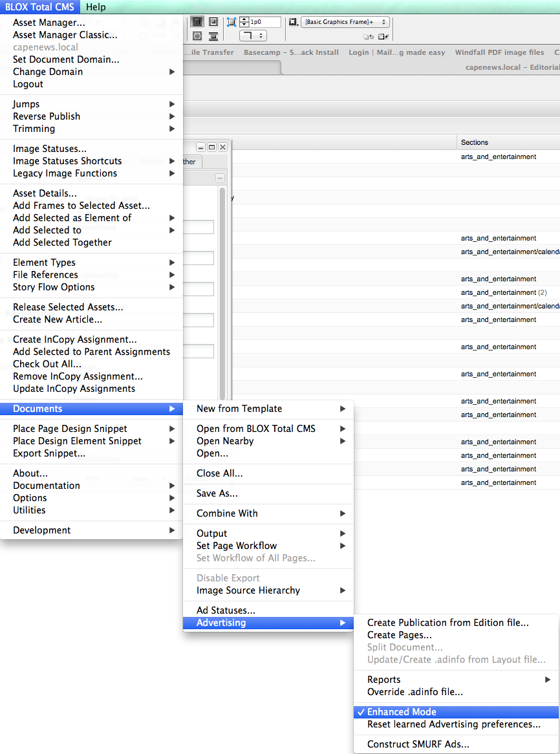Choose Asset Manager Classic...
Screen dimensions: 560x754
[x=91, y=35]
